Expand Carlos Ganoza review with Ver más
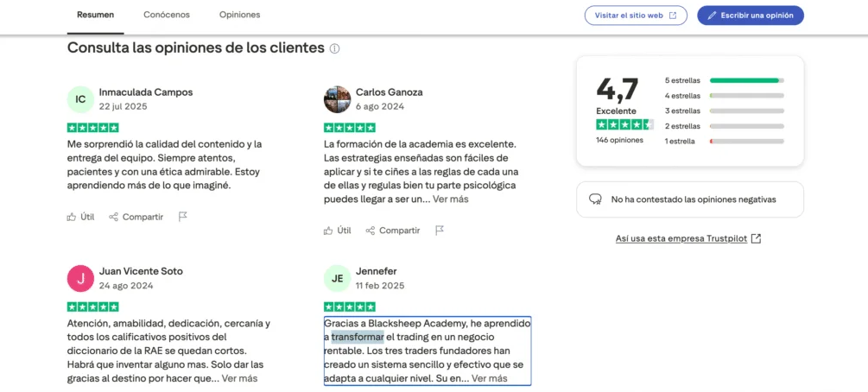Image resolution: width=868 pixels, height=392 pixels. point(451,199)
